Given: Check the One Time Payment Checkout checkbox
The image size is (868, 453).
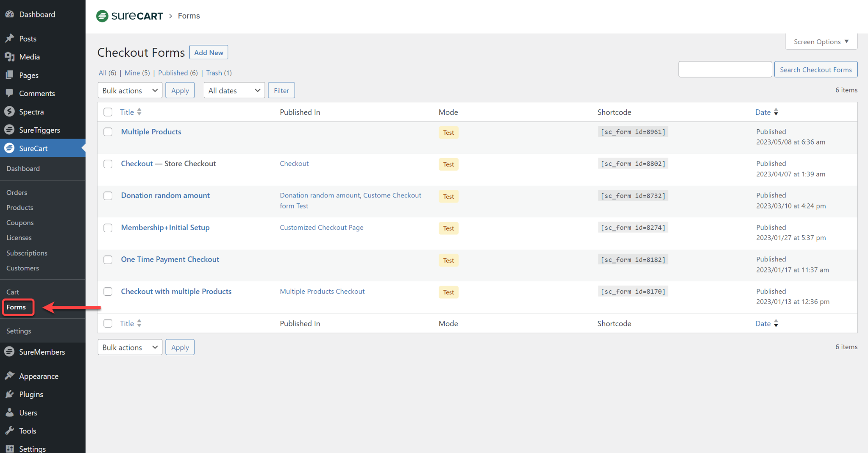Looking at the screenshot, I should 108,259.
